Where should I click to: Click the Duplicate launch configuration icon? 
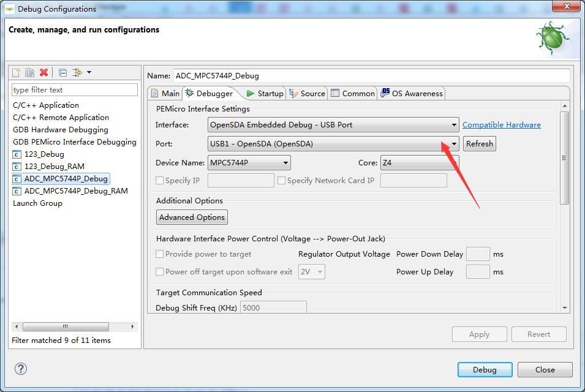(x=29, y=72)
